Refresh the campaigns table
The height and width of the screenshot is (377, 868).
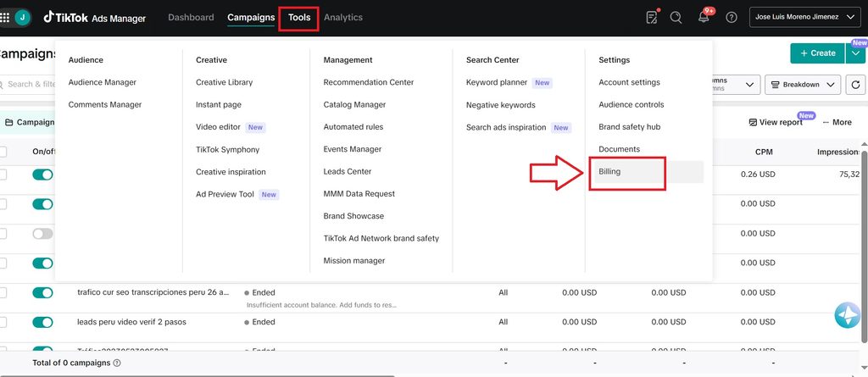[856, 85]
